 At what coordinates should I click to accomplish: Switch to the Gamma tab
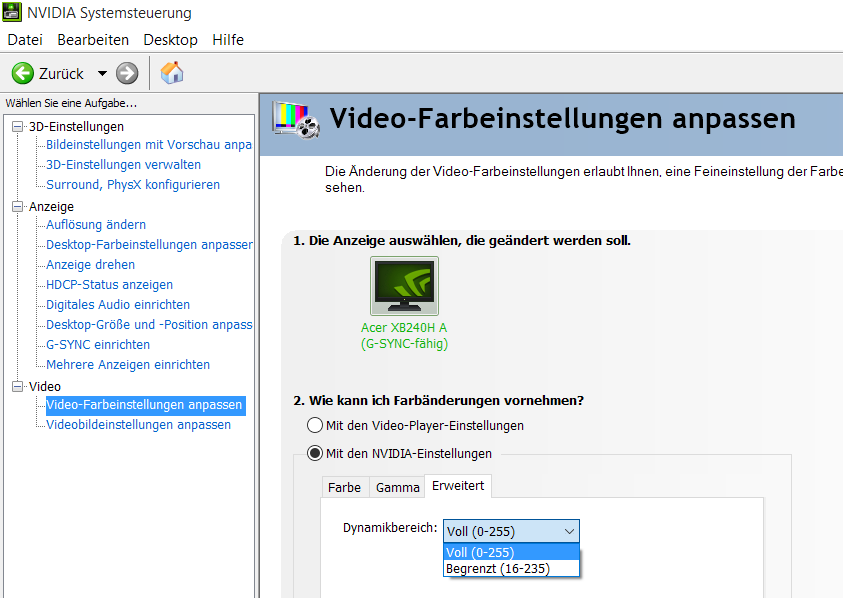(398, 487)
